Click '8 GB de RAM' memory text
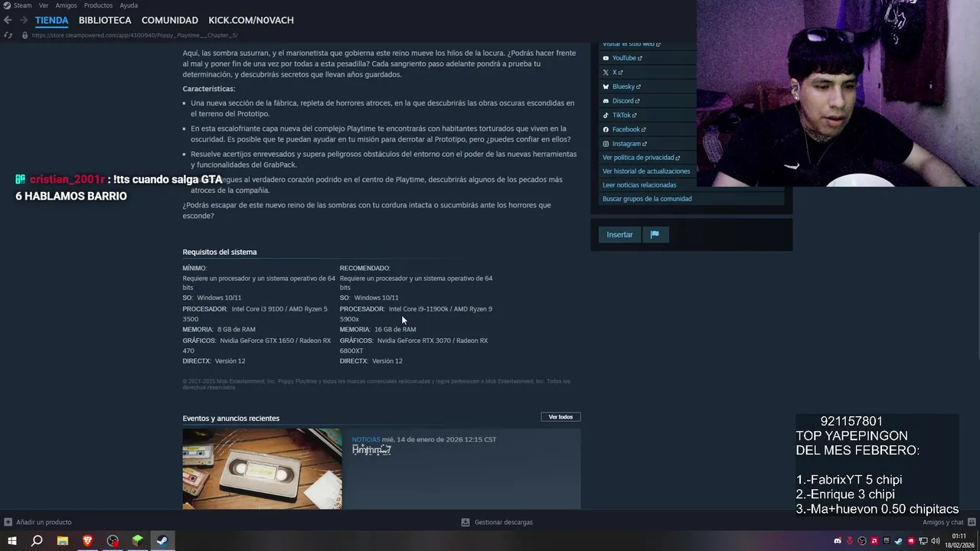 [237, 329]
